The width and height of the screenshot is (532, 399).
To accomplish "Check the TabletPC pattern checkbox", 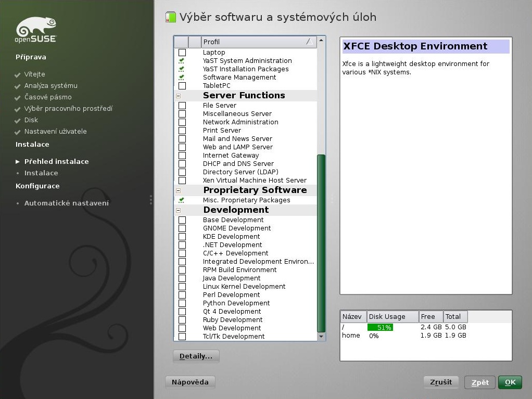I will [182, 86].
